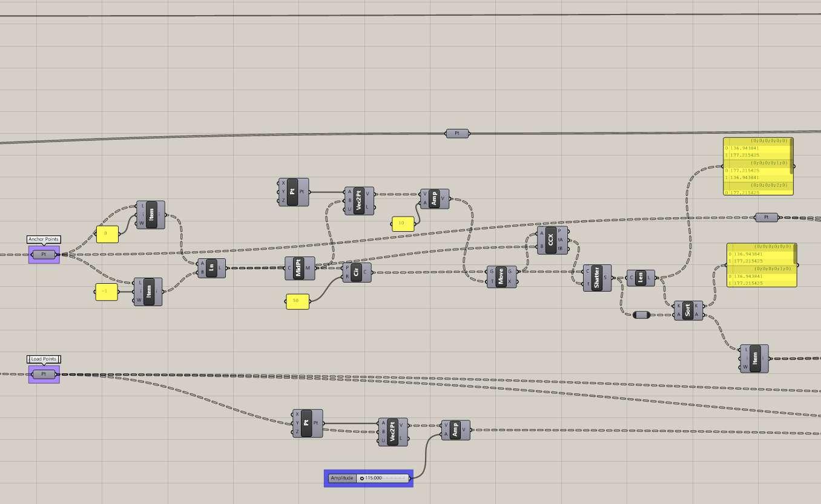Select the Pt parameter on the topmost wire
Viewport: 821px width, 504px height.
[457, 133]
